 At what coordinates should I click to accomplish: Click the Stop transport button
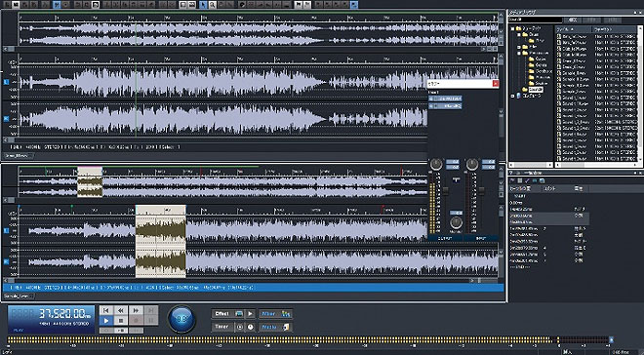[121, 321]
